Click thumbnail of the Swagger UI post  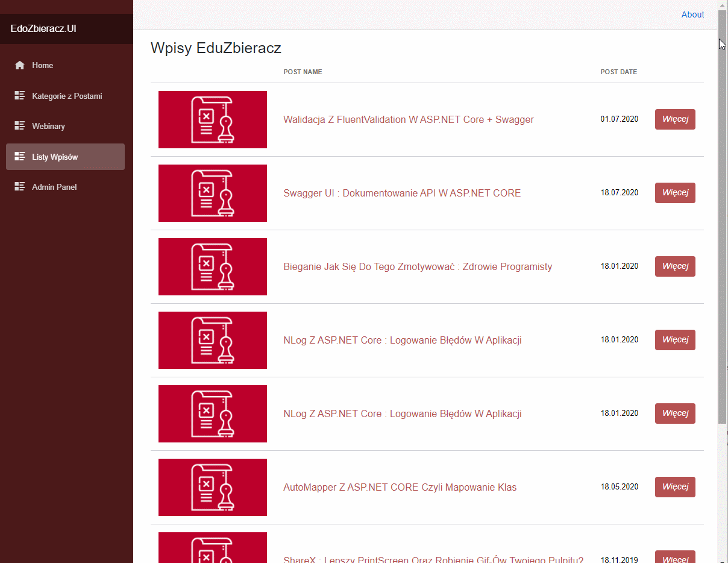[213, 193]
